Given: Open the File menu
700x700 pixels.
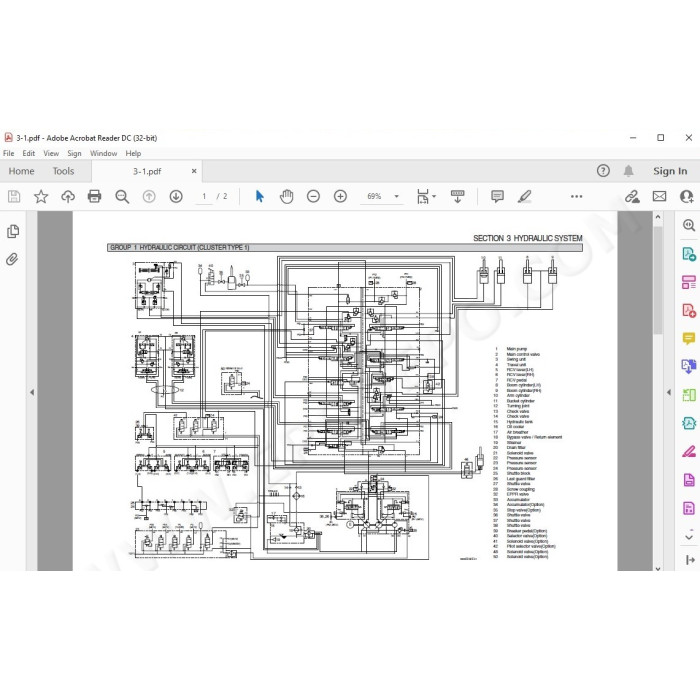Looking at the screenshot, I should tap(8, 153).
